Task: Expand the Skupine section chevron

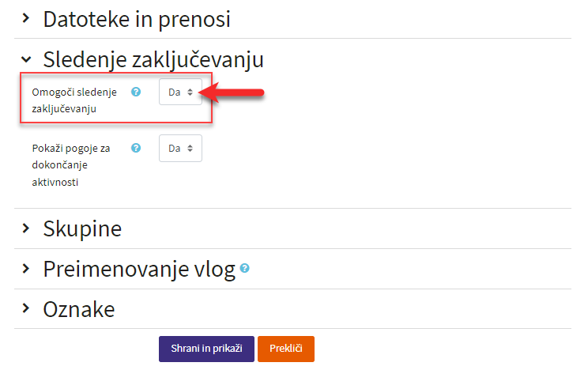Action: [x=25, y=228]
